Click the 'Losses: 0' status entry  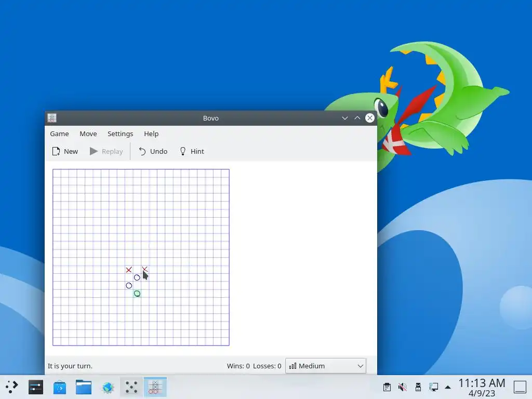(x=267, y=366)
